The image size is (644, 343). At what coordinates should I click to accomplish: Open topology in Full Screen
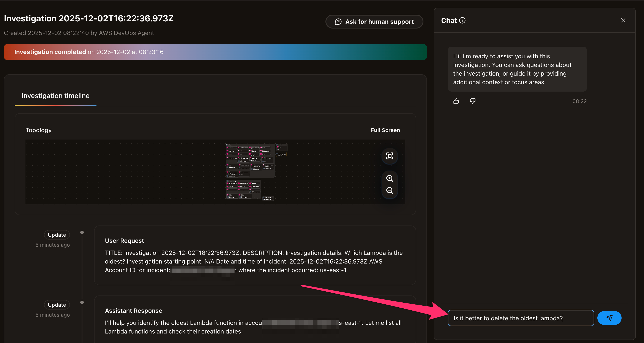coord(385,130)
